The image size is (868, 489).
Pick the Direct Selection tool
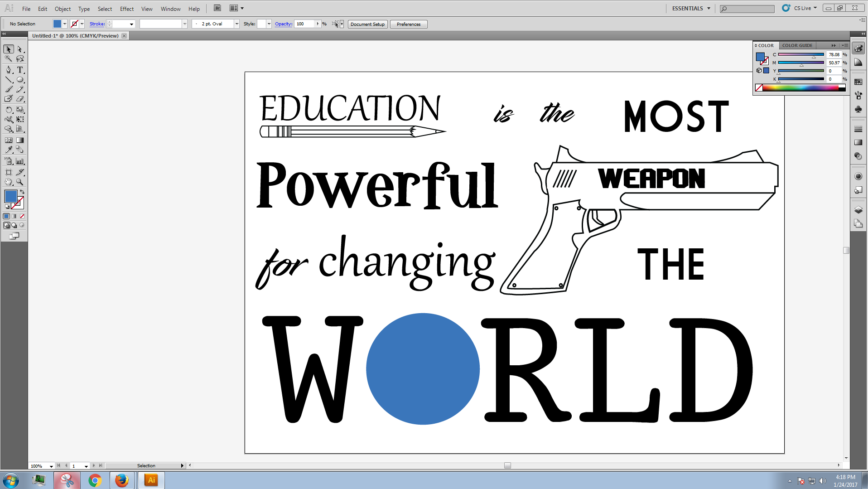tap(20, 49)
